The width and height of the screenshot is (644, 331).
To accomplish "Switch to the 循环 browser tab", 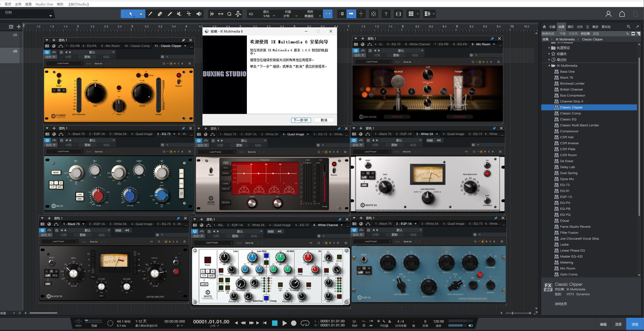I will 570,27.
